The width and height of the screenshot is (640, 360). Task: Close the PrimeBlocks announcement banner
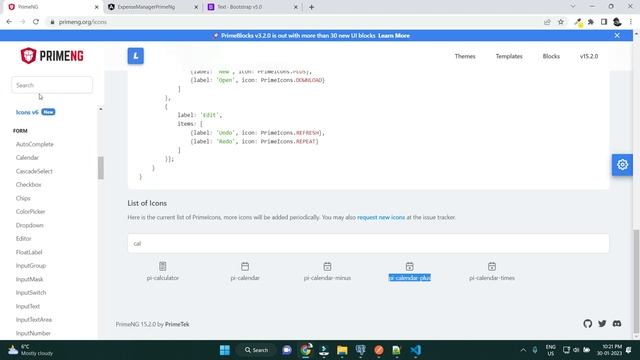click(x=617, y=36)
